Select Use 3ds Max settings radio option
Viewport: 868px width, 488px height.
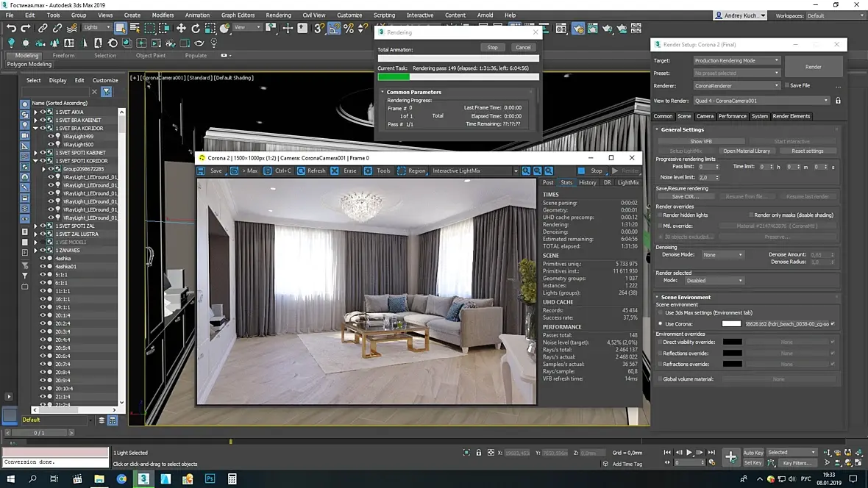[660, 313]
